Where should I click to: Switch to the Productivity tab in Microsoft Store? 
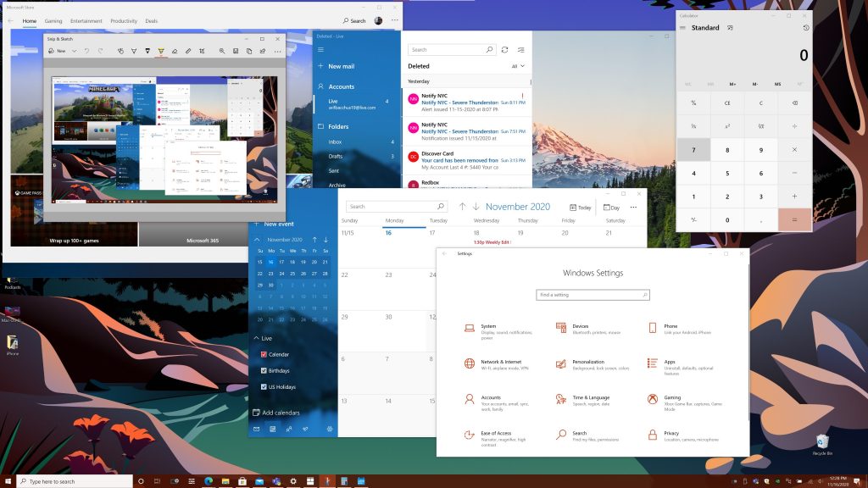click(x=124, y=21)
